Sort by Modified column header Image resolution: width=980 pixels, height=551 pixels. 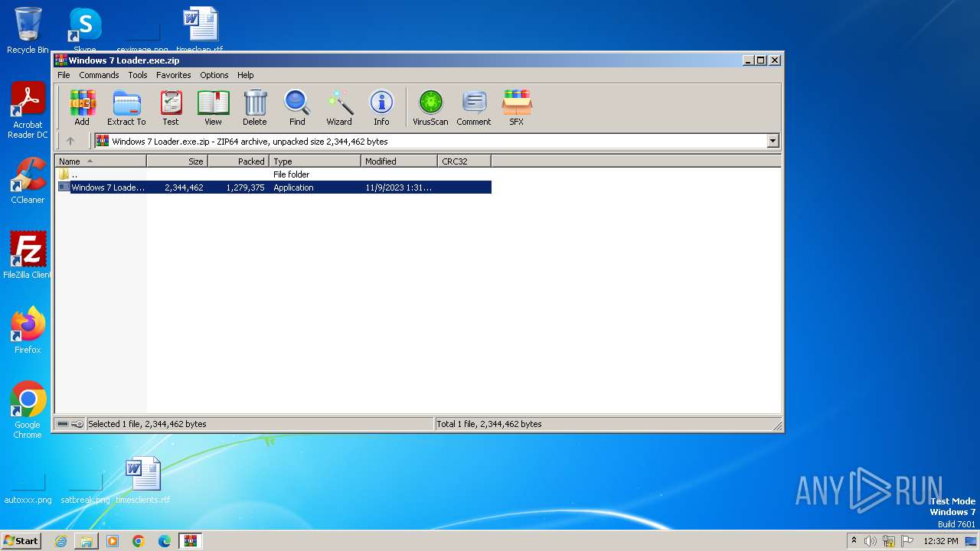(400, 161)
